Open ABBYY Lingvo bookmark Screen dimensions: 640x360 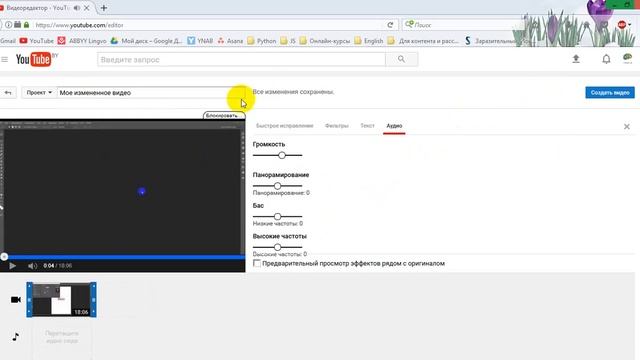tap(82, 41)
